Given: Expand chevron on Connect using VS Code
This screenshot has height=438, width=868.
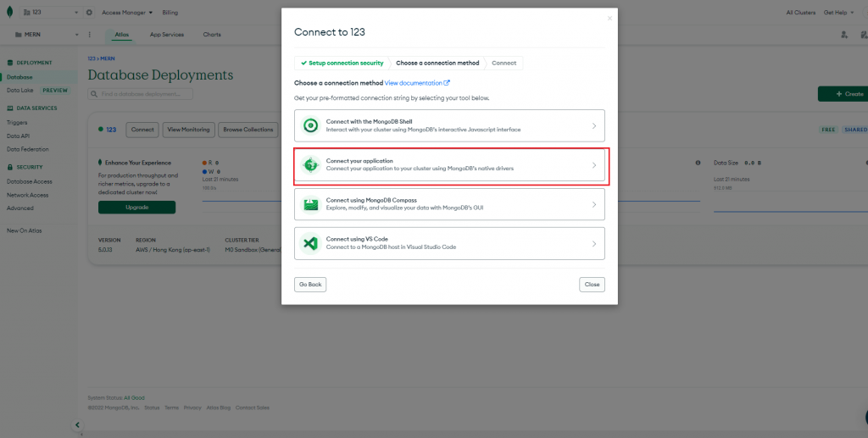Looking at the screenshot, I should (594, 244).
